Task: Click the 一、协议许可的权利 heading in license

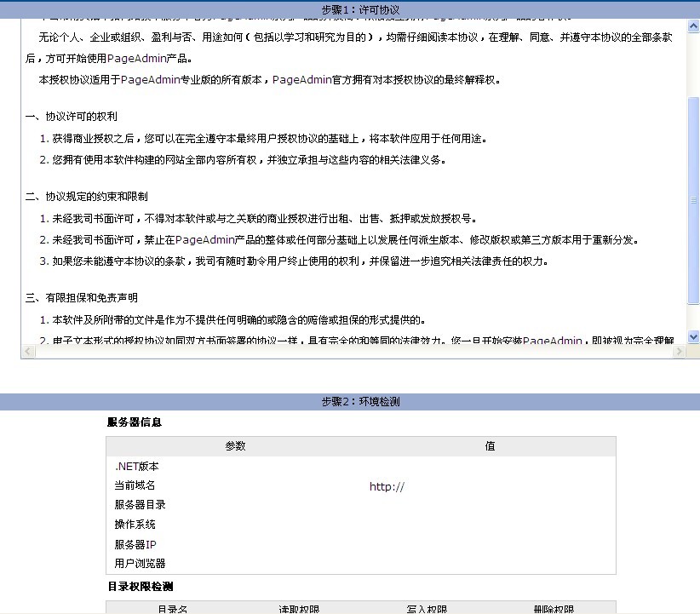Action: point(72,117)
